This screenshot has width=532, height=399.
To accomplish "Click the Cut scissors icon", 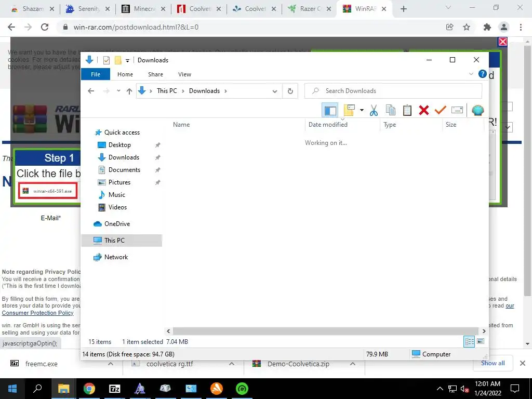I will [374, 110].
